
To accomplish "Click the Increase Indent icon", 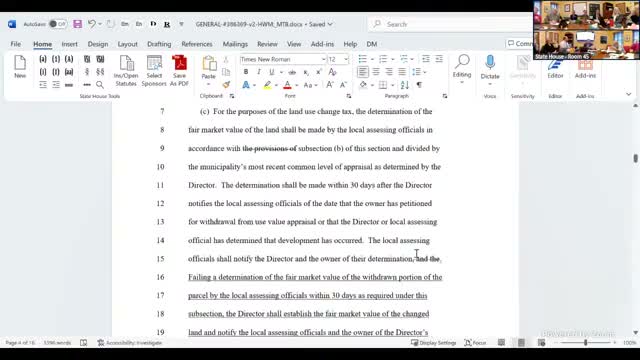I will click(x=439, y=59).
